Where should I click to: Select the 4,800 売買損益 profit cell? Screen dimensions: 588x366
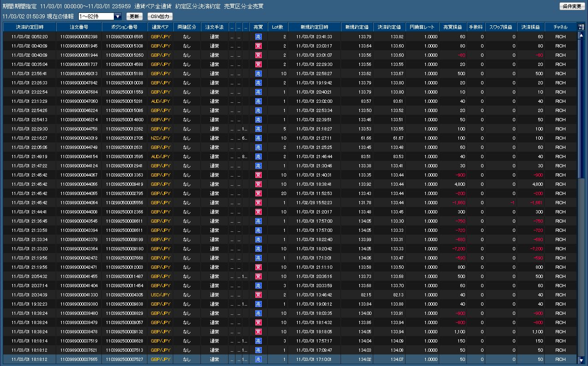[x=453, y=184]
